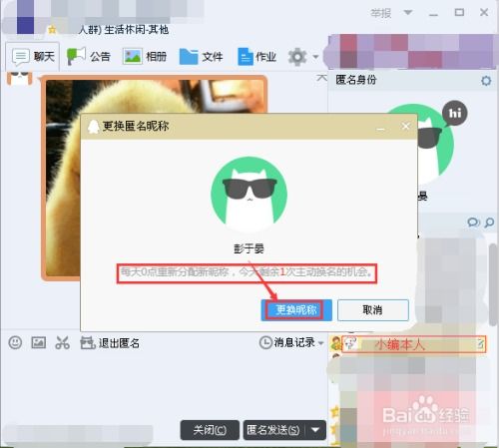Click the hi bubble on the anonymous avatar
Viewport: 499px width, 448px height.
(x=454, y=114)
